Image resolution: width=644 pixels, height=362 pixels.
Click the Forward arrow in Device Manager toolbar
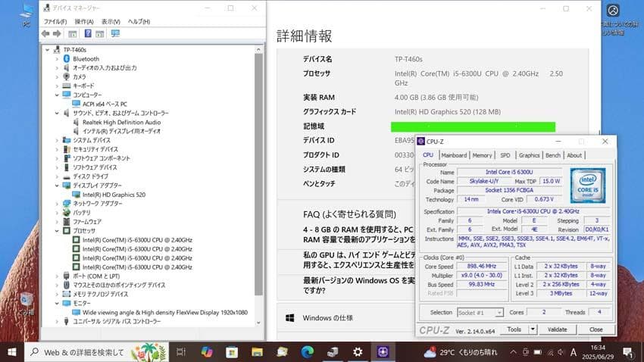57,33
